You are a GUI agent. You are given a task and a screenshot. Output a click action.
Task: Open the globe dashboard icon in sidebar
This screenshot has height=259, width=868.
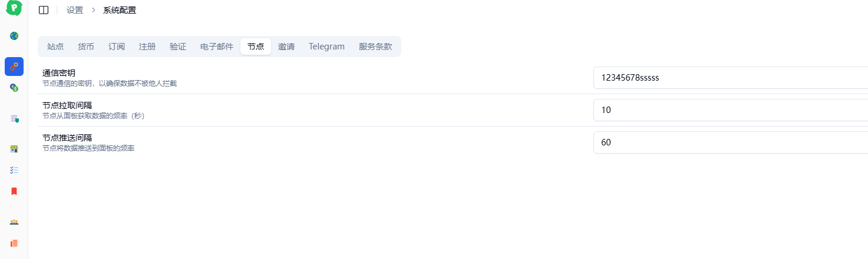[14, 36]
